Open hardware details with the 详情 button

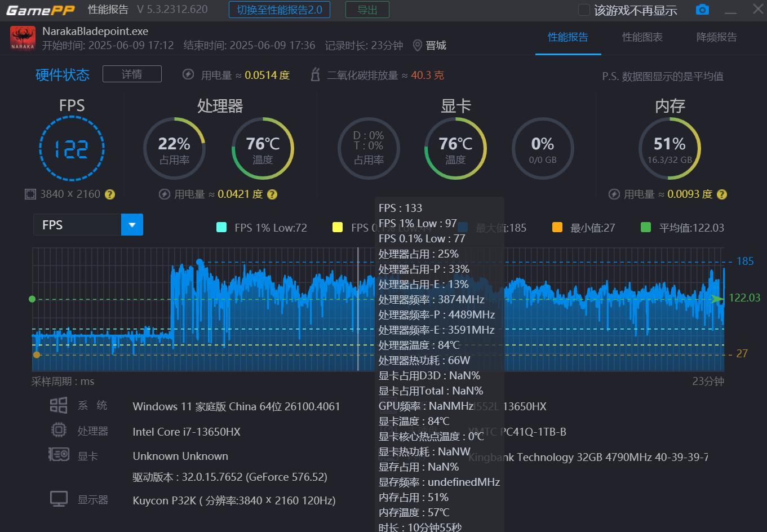click(x=132, y=74)
